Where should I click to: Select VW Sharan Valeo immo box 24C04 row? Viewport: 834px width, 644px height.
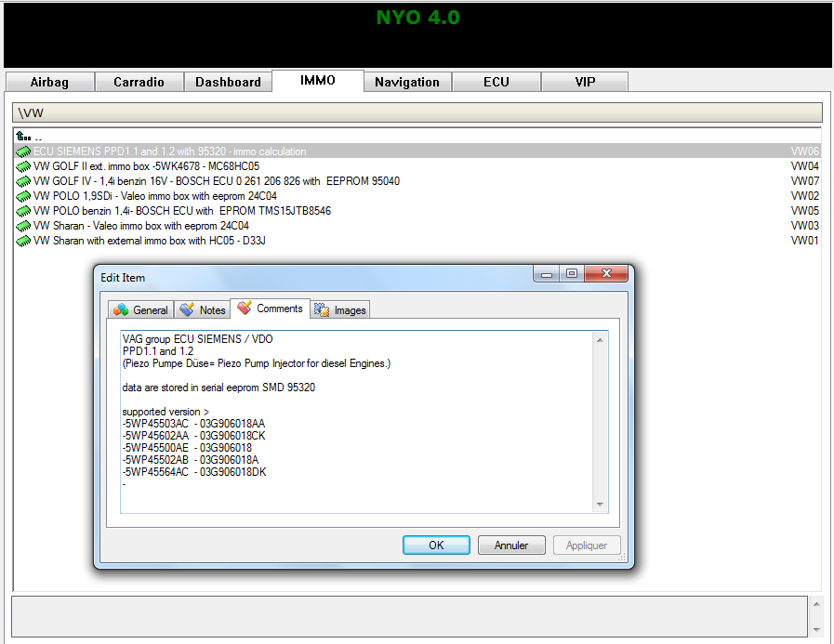tap(417, 226)
